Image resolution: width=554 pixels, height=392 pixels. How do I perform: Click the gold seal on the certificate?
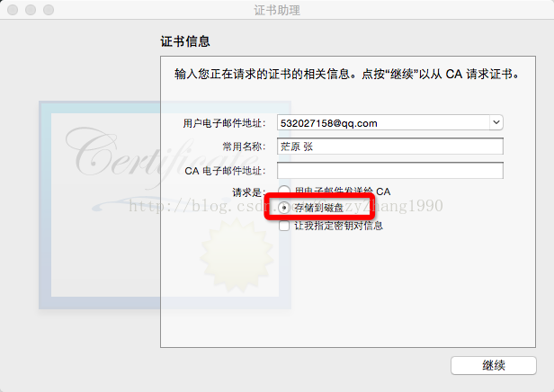(x=237, y=255)
